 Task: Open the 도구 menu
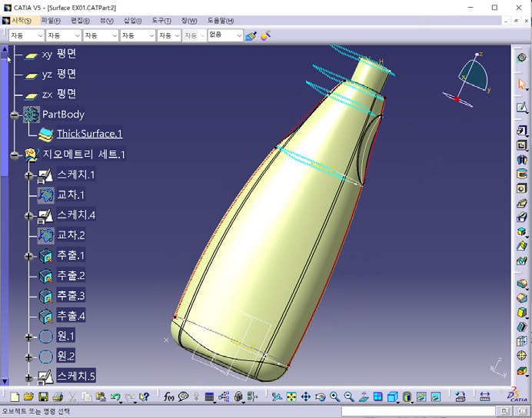pos(160,21)
